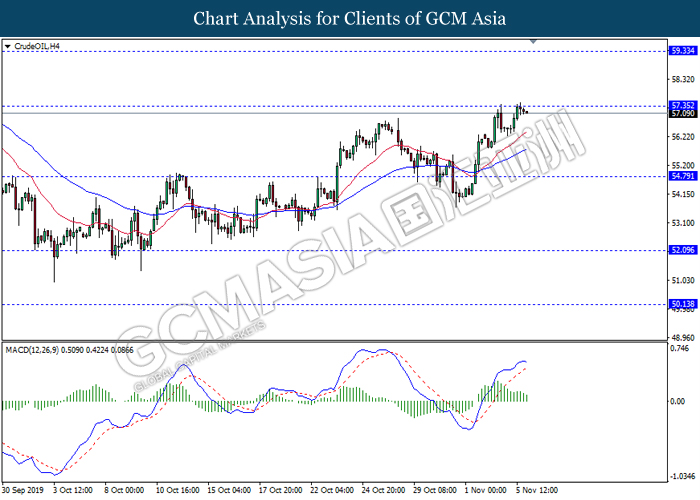Click the current price 57.090 label
The image size is (700, 500).
click(x=683, y=113)
